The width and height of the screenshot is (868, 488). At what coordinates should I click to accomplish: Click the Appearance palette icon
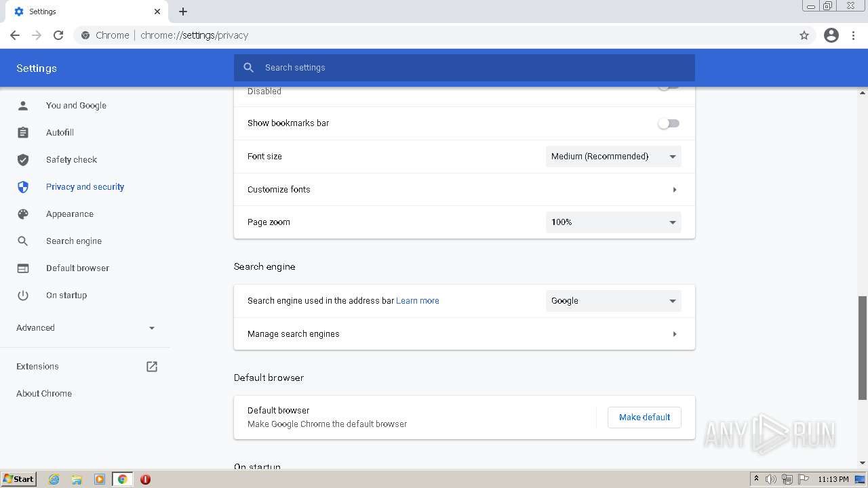tap(23, 213)
